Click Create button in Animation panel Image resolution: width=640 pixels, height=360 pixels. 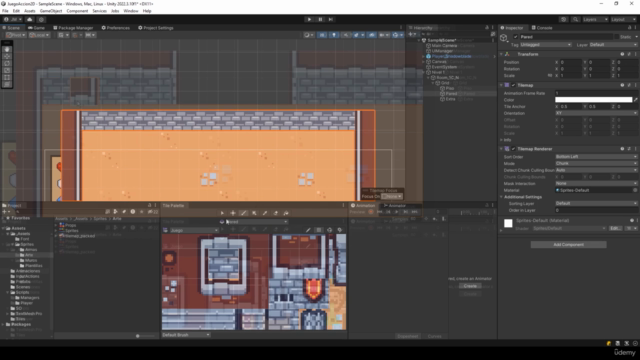click(470, 286)
